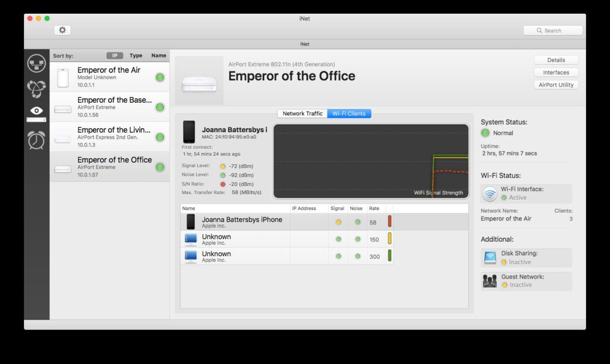Click green status dot for Emperor of the Air
This screenshot has height=364, width=610.
[160, 77]
